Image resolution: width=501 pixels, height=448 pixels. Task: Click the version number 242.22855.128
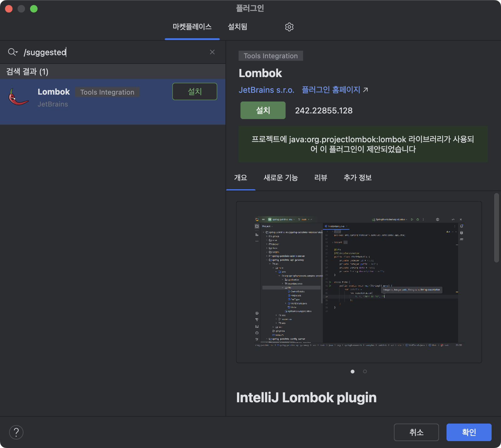(324, 111)
